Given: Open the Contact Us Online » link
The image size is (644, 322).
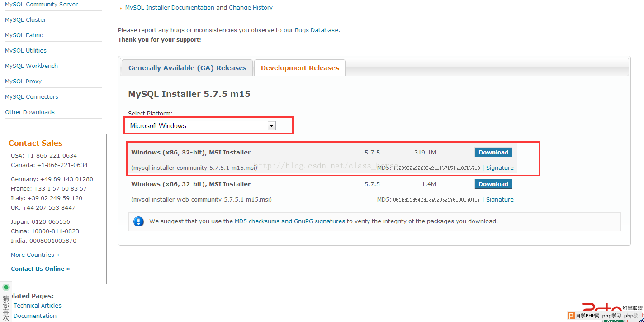Looking at the screenshot, I should [x=41, y=269].
